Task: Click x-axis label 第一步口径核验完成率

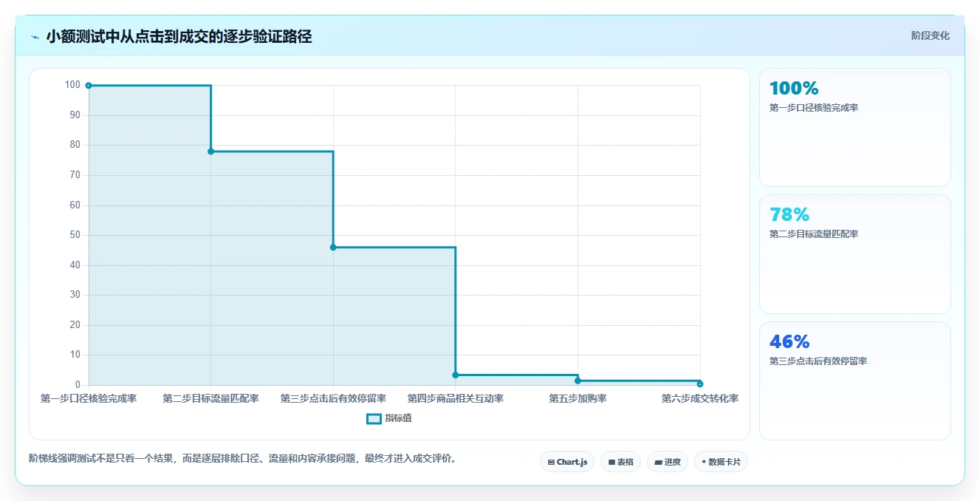Action: (x=89, y=399)
